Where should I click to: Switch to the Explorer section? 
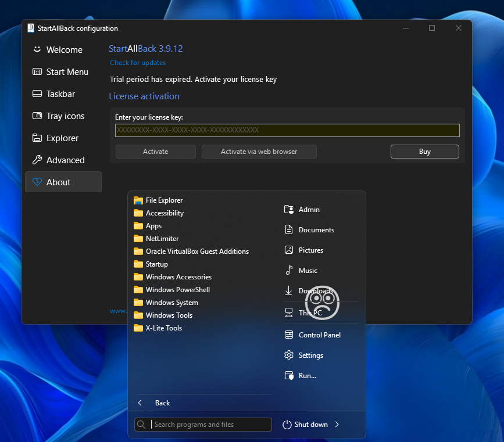63,138
